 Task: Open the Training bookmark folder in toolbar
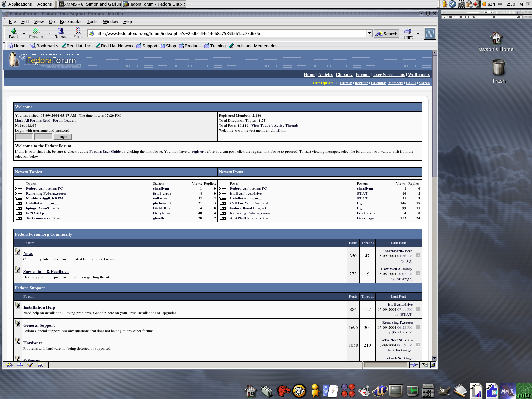click(x=215, y=46)
